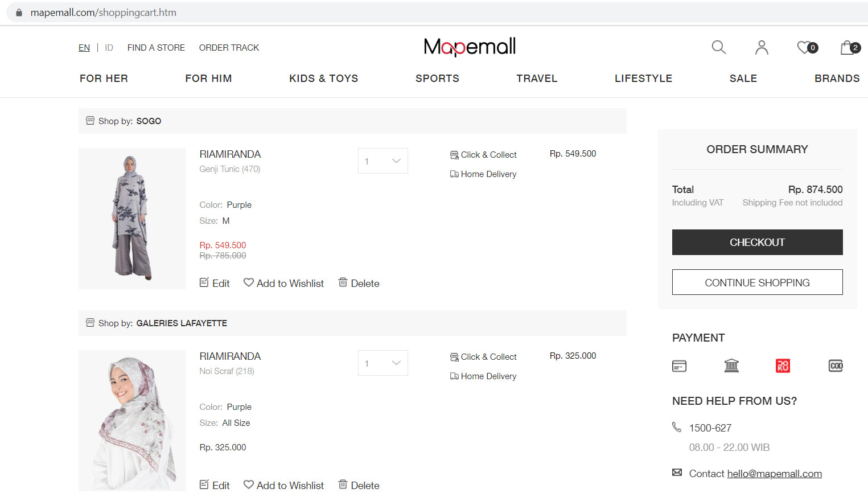Open quantity dropdown for Noi Scraf

pos(383,363)
